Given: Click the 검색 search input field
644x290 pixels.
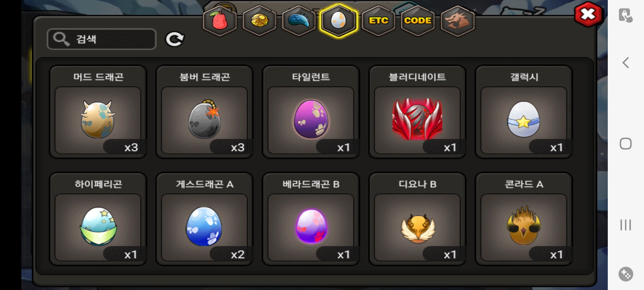Looking at the screenshot, I should pos(101,39).
